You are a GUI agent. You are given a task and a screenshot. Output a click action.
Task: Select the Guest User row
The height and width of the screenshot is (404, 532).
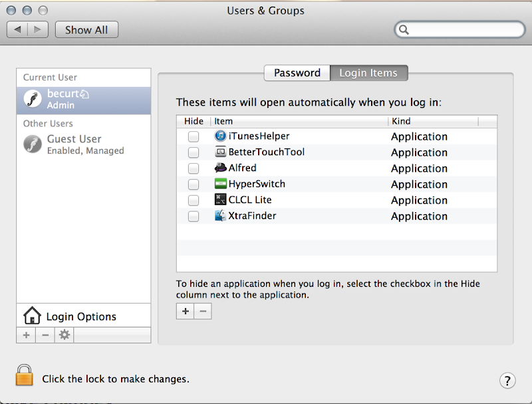coord(84,144)
